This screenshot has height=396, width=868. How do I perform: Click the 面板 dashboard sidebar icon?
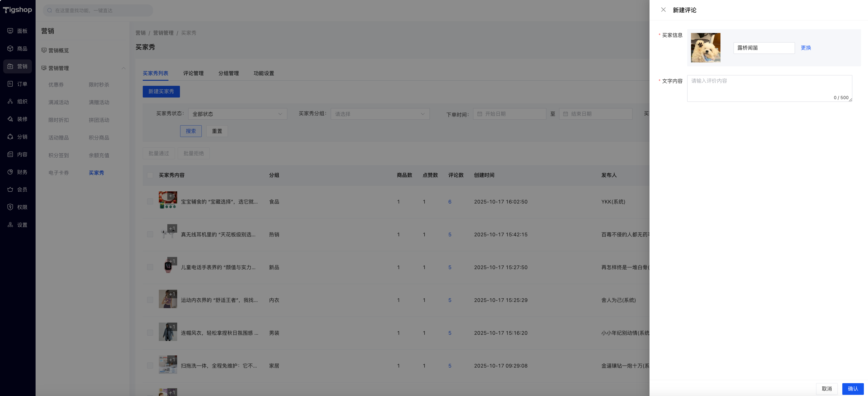click(11, 31)
